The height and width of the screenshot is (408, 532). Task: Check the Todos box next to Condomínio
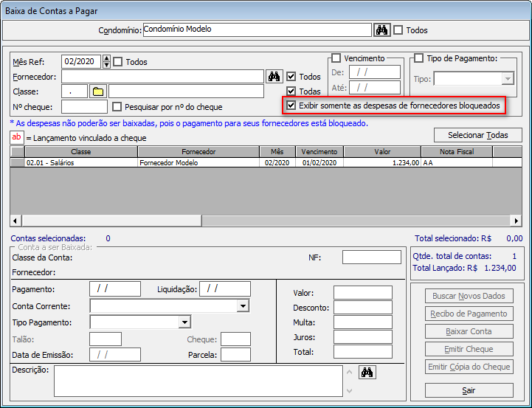(x=398, y=30)
